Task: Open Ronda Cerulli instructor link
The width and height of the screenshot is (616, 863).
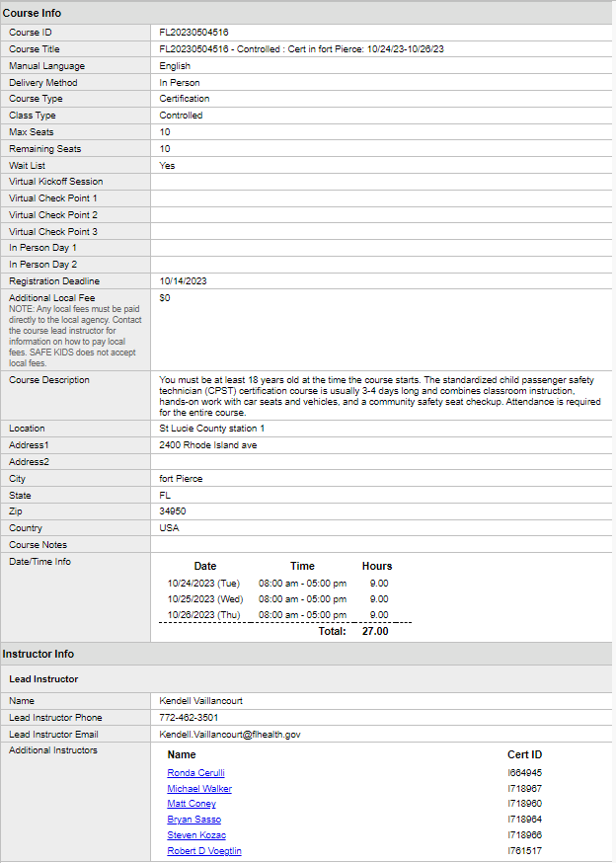Action: click(195, 773)
